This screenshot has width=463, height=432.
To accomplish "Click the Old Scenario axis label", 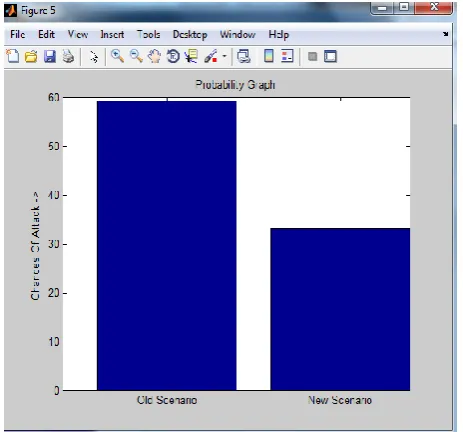I will (x=167, y=400).
